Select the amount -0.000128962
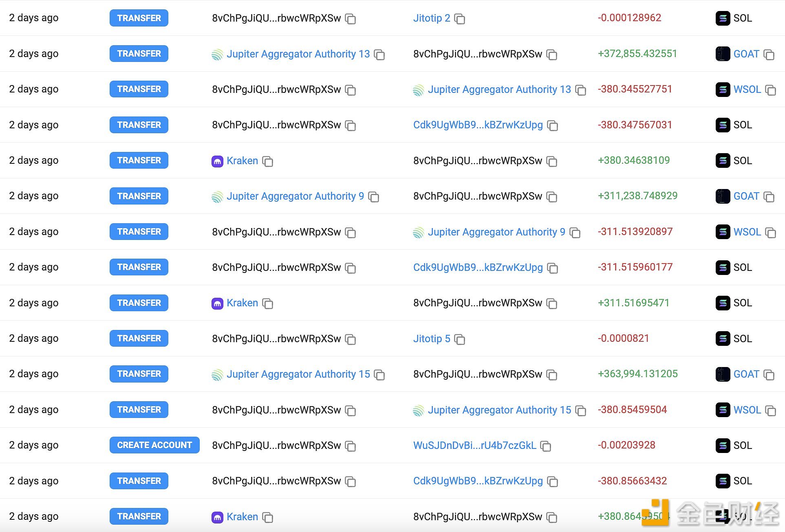 click(629, 18)
